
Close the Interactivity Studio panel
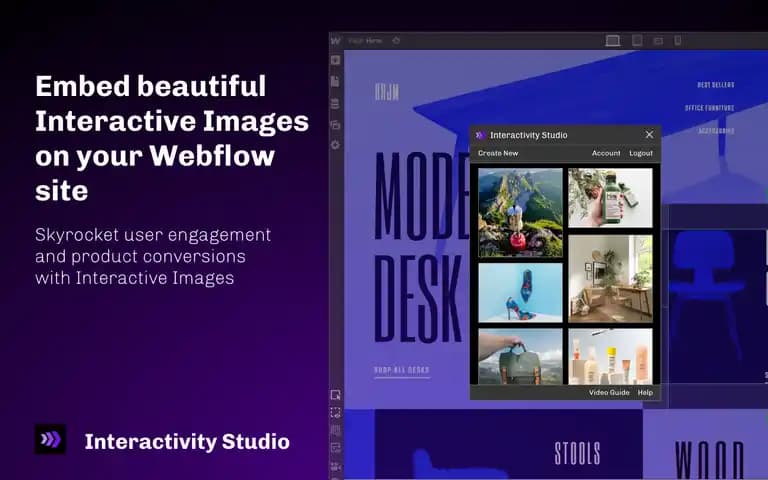click(649, 135)
